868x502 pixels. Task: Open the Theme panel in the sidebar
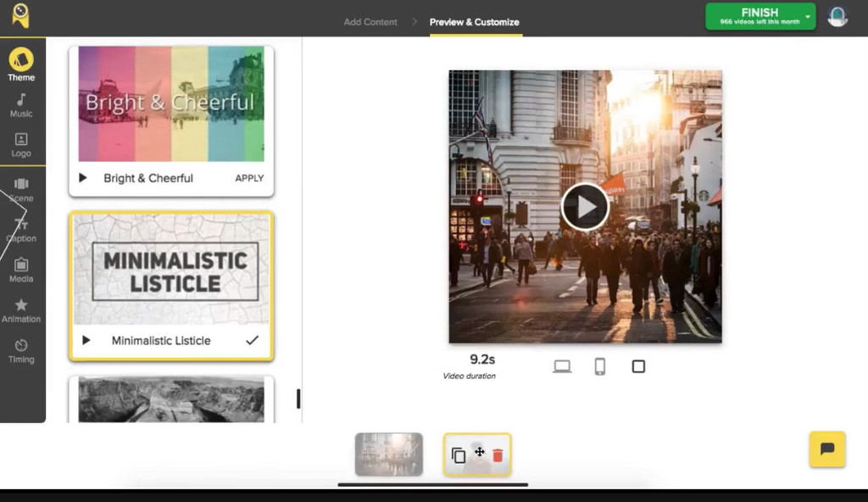[x=21, y=64]
